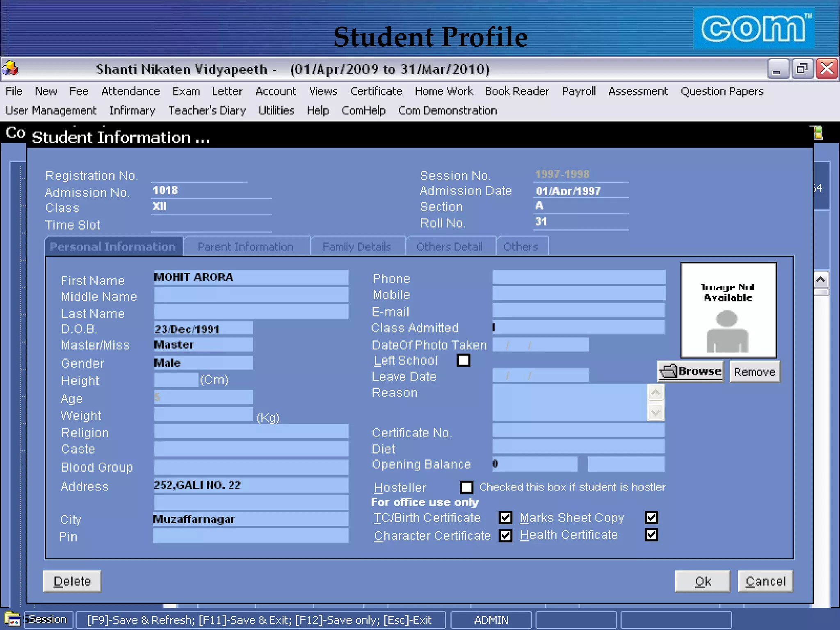Click the Delete button
The image size is (840, 630).
tap(72, 581)
